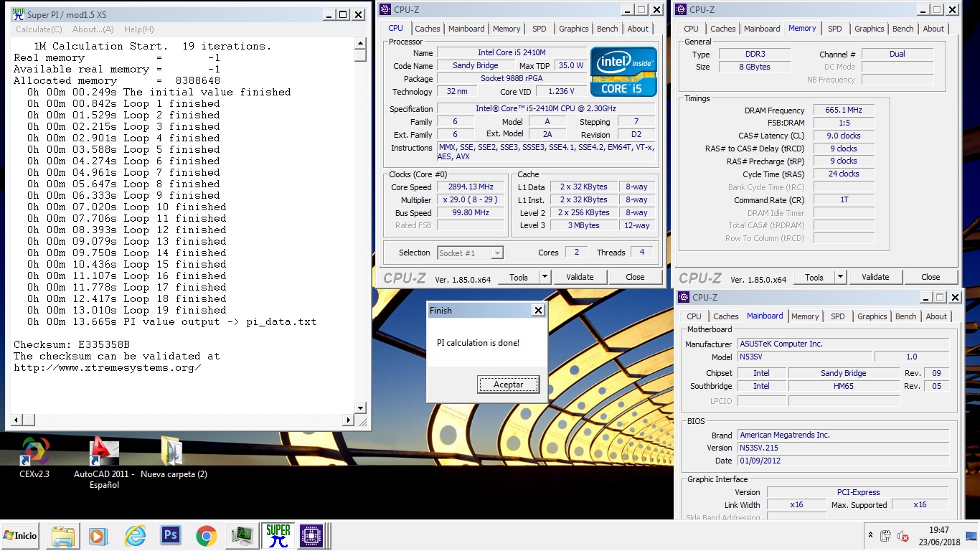Viewport: 980px width, 551px height.
Task: Open CPU tab in Memory window
Action: [x=691, y=29]
